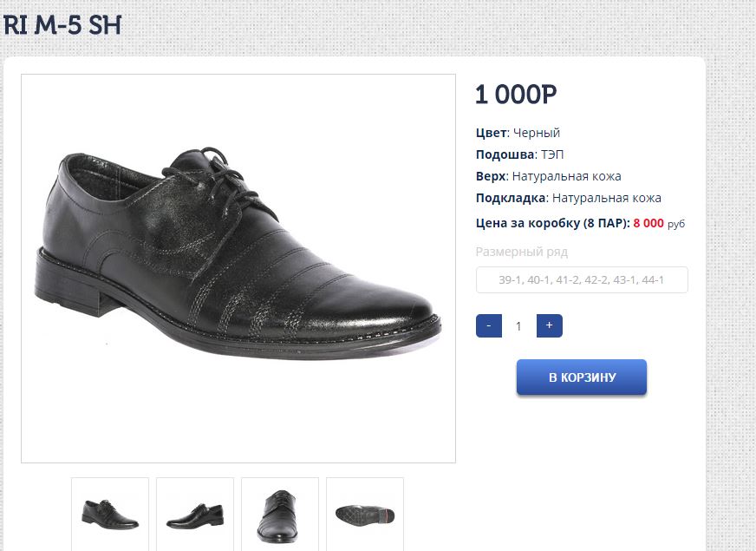Viewport: 756px width, 551px height.
Task: Click the red 8 000 box price
Action: [648, 223]
